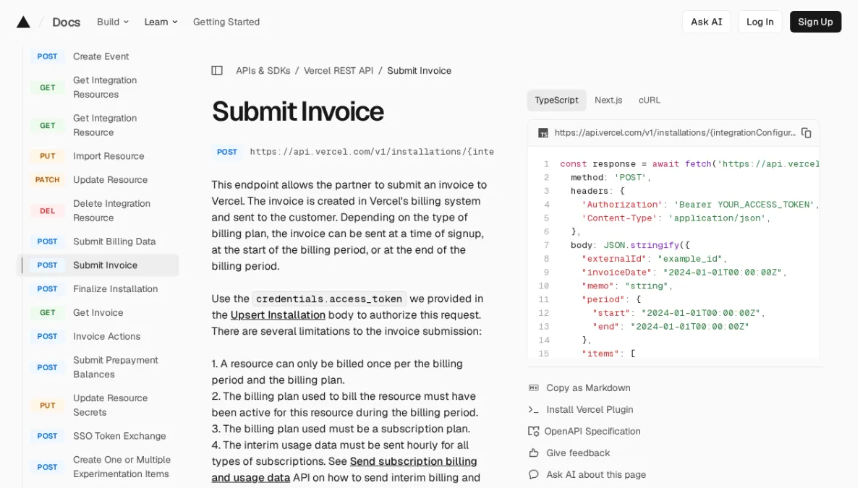Switch to the Next.js code tab
Viewport: 868px width, 488px height.
pos(608,100)
